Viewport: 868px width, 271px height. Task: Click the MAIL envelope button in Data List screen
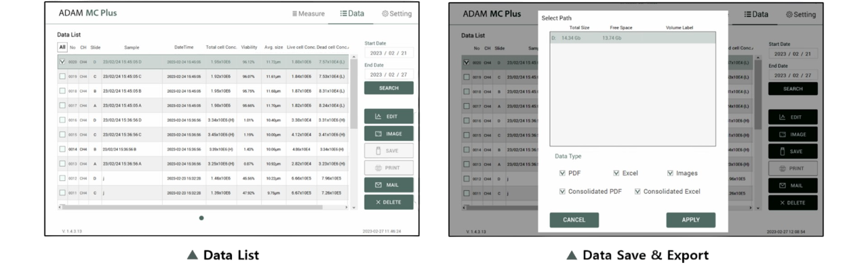coord(389,185)
